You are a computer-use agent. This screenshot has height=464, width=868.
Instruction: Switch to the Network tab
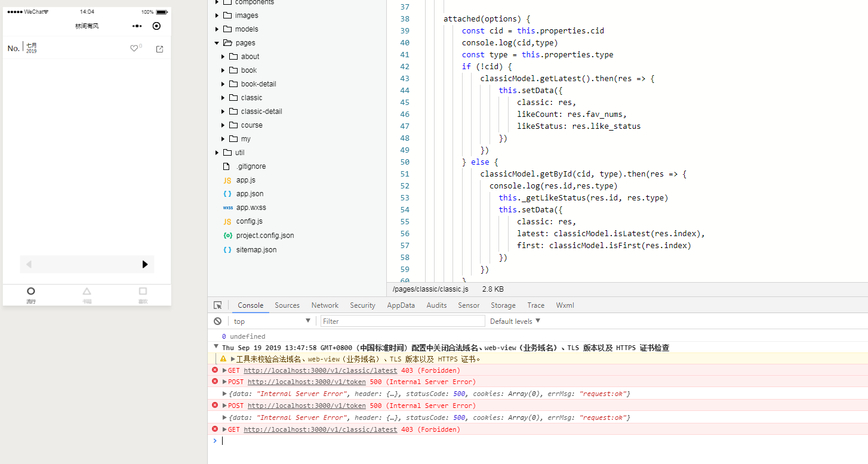[x=325, y=305]
